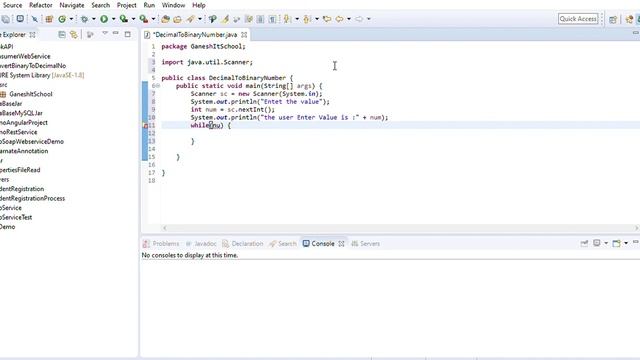Click the Search flashlight icon
The image size is (640, 360).
(x=191, y=19)
